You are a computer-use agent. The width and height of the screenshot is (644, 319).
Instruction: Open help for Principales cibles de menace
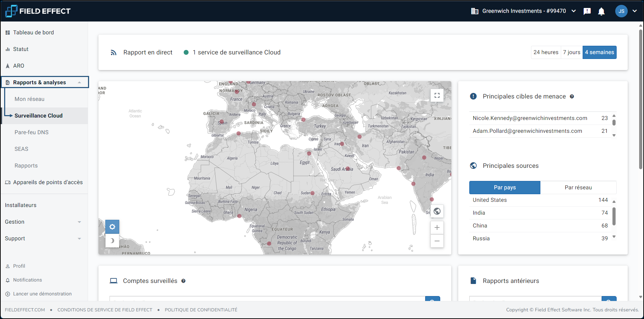coord(572,96)
